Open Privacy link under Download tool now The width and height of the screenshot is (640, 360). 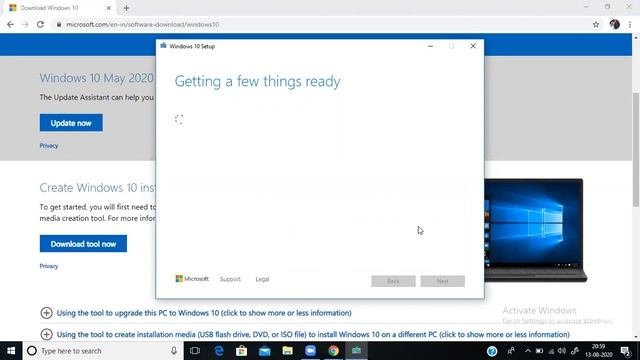(x=49, y=266)
